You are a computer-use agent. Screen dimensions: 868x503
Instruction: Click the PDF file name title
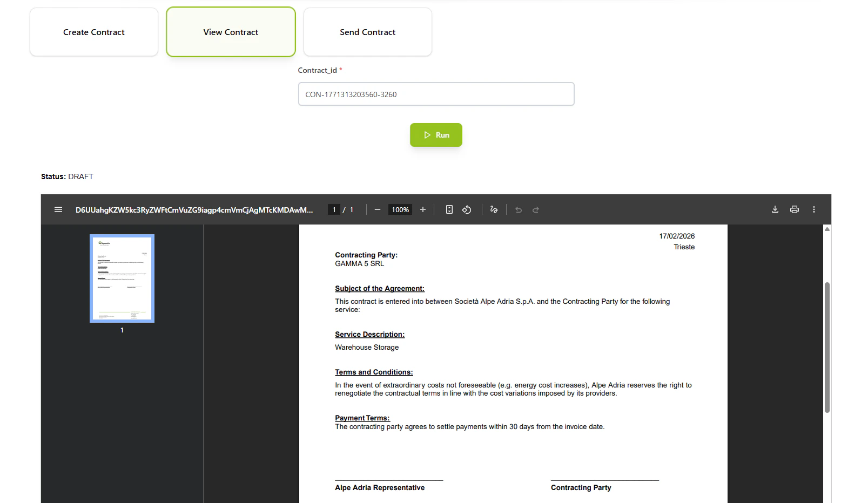coord(194,210)
